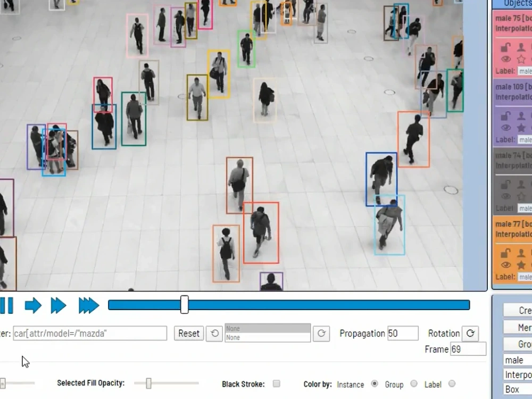532x399 pixels.
Task: Hide male 77 with its eye icon
Action: (506, 265)
